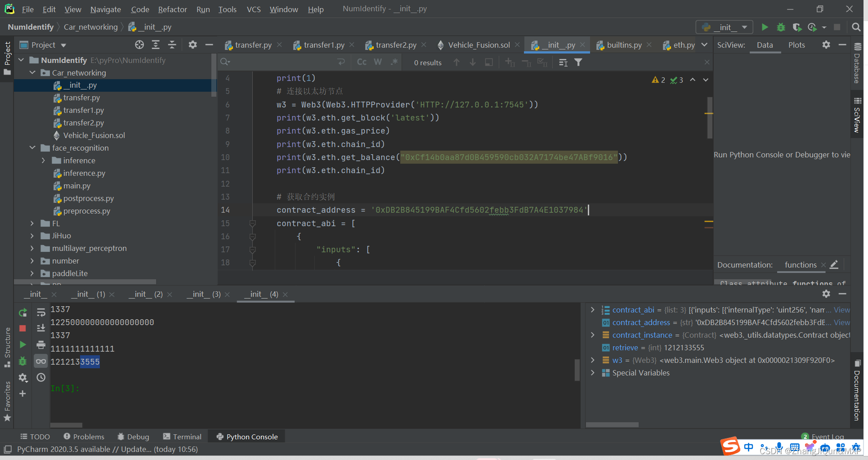
Task: Open console command history clock
Action: (41, 377)
